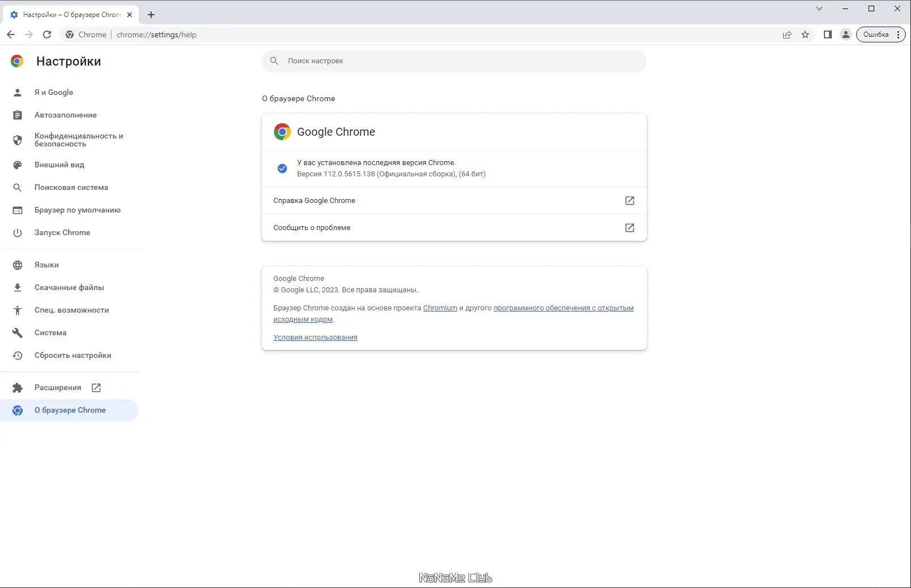
Task: Click the address bar URL chrome://settings/help
Action: click(156, 34)
